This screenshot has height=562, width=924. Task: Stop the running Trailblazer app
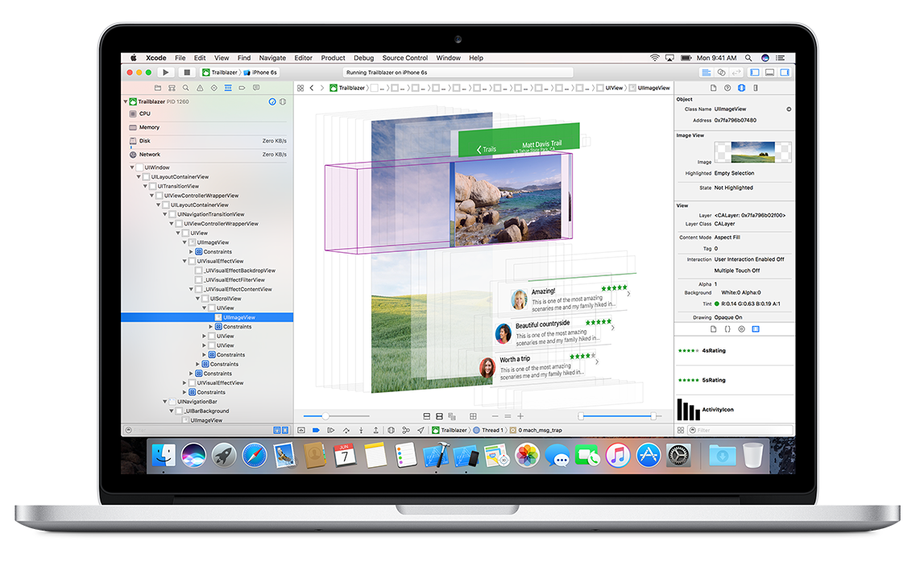pos(187,72)
